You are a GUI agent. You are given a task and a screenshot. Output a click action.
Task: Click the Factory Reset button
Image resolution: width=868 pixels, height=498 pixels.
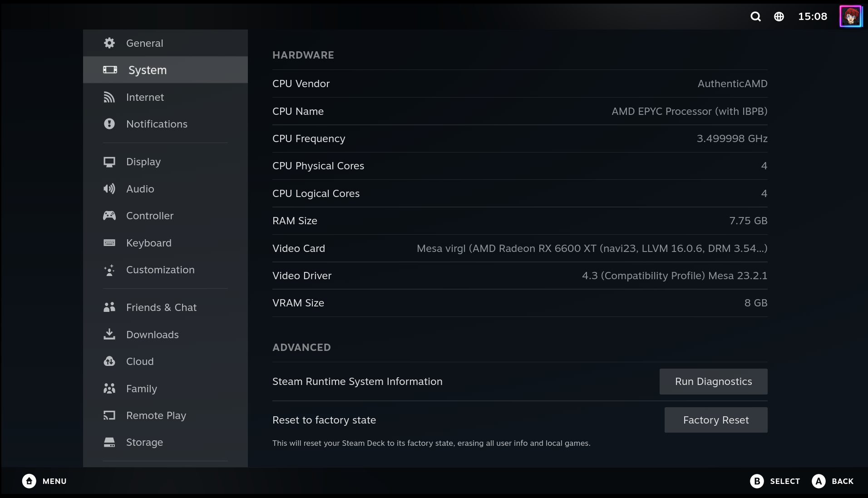pos(716,420)
